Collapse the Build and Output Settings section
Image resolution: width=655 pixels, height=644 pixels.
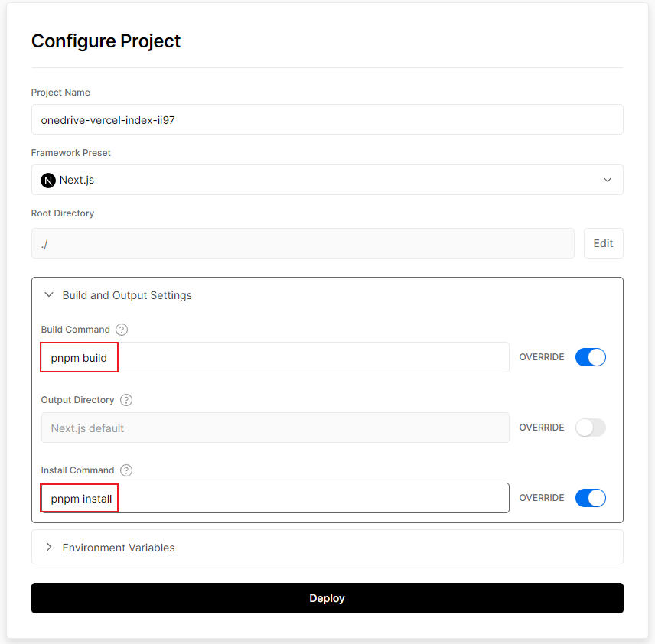(x=50, y=295)
